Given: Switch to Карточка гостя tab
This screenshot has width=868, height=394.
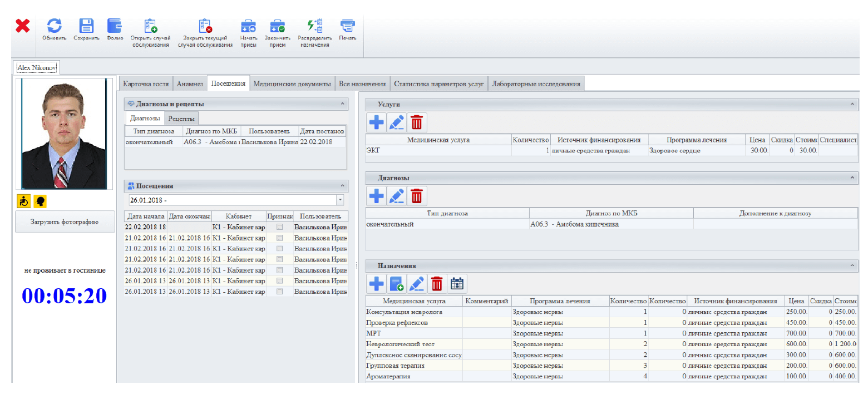Looking at the screenshot, I should click(145, 83).
